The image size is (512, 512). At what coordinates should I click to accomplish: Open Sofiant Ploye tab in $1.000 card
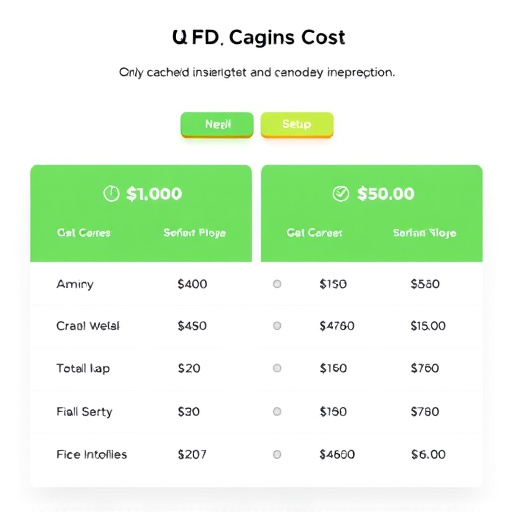click(x=195, y=233)
